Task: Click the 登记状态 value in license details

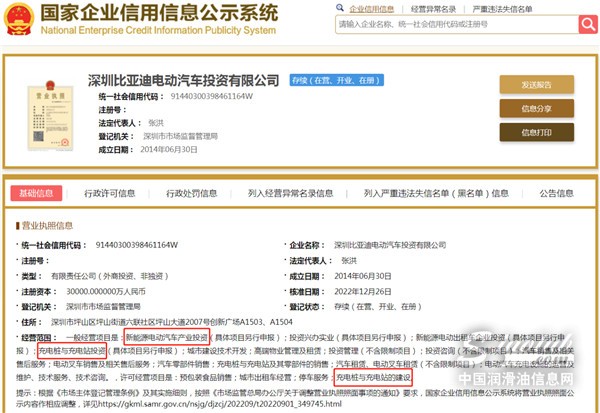Action: 378,307
